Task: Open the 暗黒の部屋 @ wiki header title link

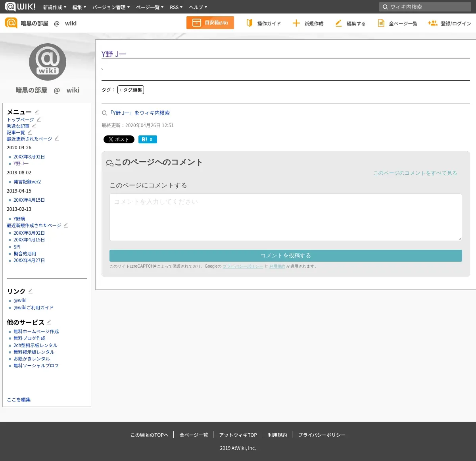Action: click(x=48, y=23)
